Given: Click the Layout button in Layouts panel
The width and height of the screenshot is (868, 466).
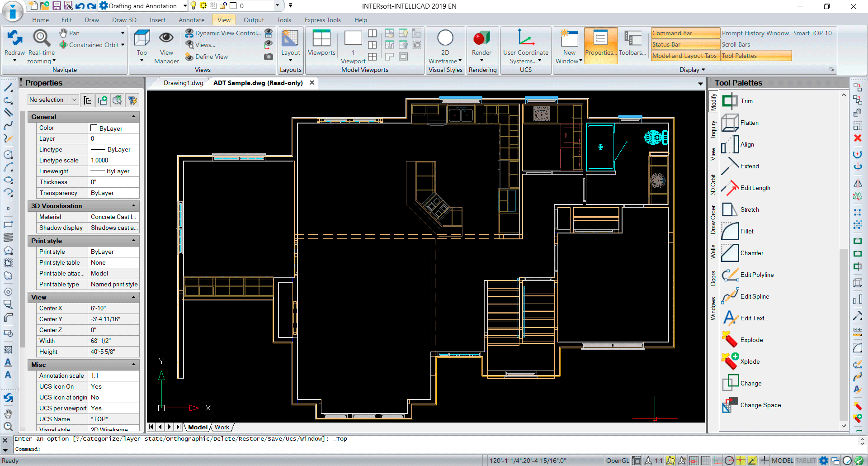Looking at the screenshot, I should tap(290, 45).
